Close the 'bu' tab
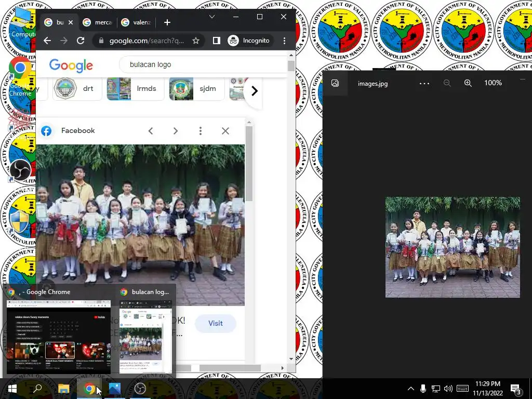The image size is (532, 399). coord(71,22)
